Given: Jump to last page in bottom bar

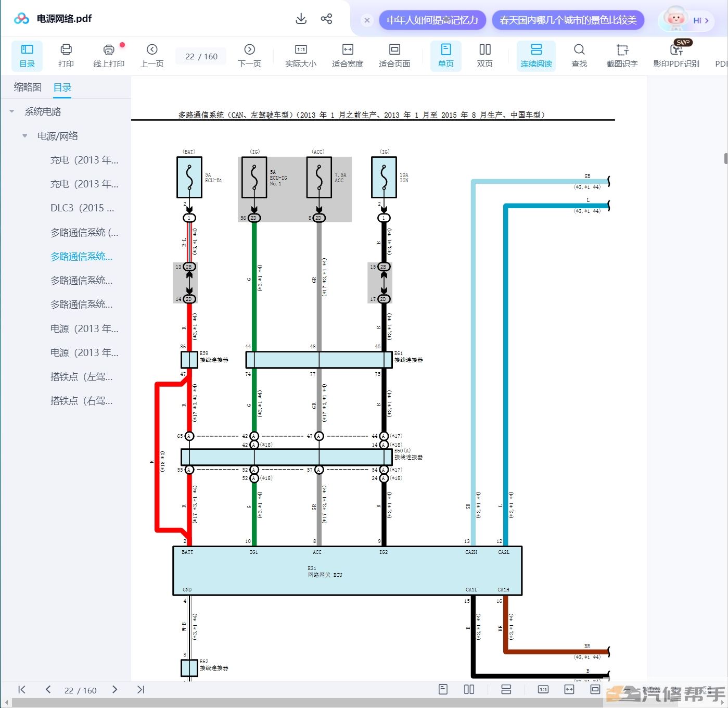Looking at the screenshot, I should pyautogui.click(x=141, y=690).
